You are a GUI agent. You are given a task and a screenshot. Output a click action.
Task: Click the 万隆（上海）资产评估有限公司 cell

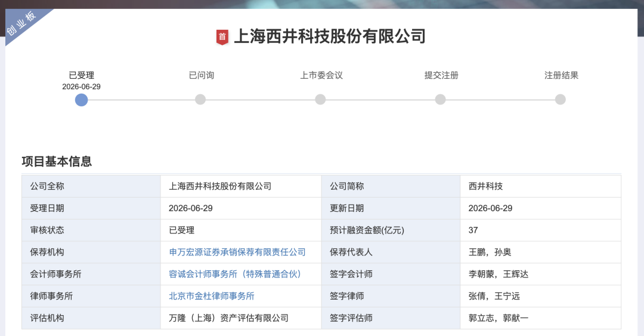click(x=241, y=318)
